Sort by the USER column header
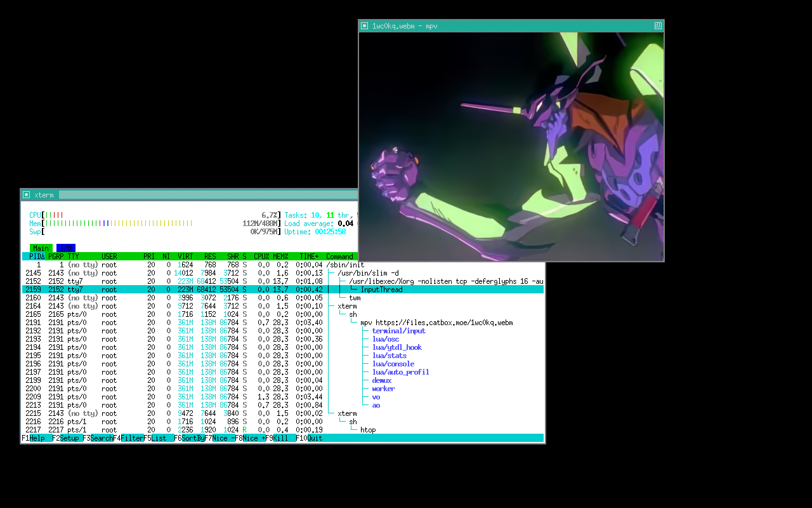The width and height of the screenshot is (812, 508). (109, 257)
